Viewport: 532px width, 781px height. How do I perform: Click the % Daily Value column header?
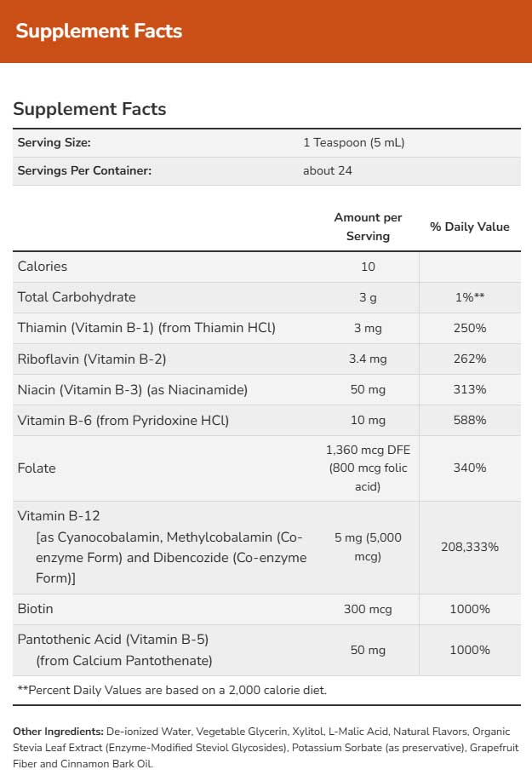tap(470, 227)
